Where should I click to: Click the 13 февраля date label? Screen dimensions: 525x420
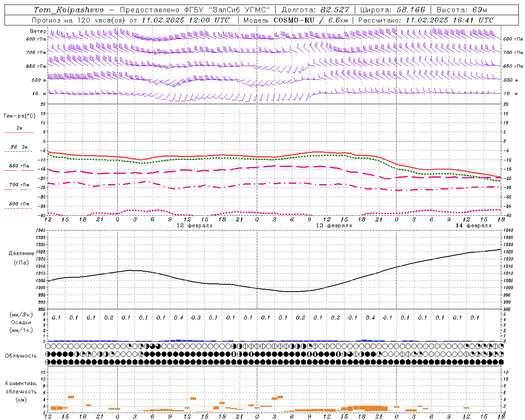(334, 226)
